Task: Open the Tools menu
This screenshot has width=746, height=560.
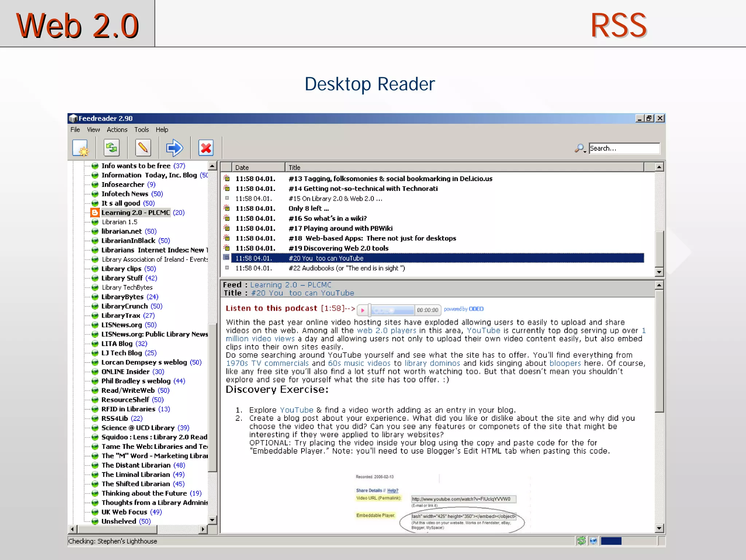Action: tap(141, 130)
